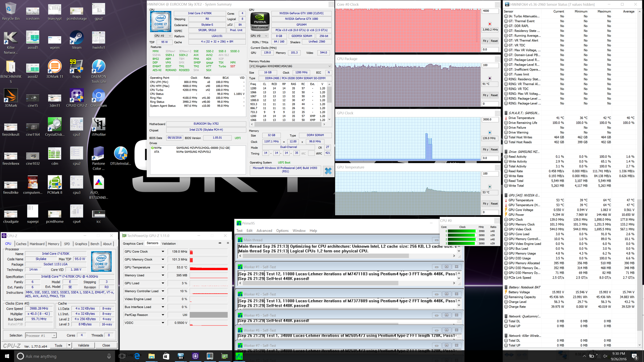This screenshot has width=644, height=362.
Task: Open the Killer Network desktop icon
Action: (x=11, y=43)
